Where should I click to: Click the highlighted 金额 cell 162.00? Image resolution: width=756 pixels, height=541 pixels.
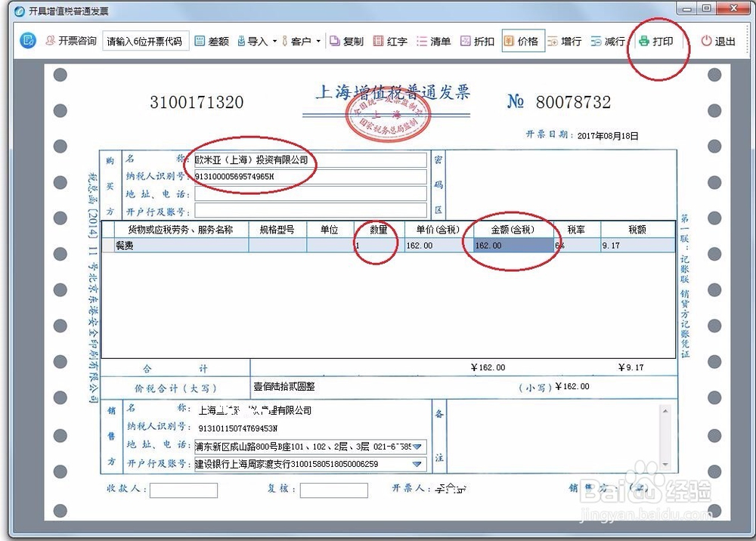[513, 246]
